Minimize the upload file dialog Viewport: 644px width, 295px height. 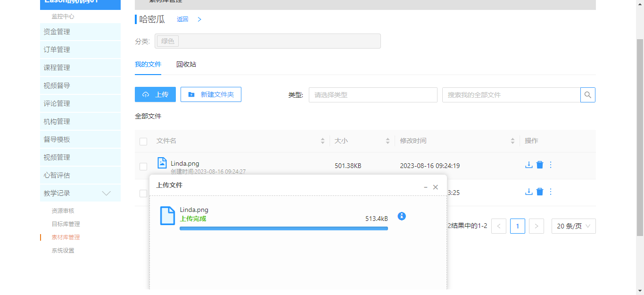click(x=425, y=187)
